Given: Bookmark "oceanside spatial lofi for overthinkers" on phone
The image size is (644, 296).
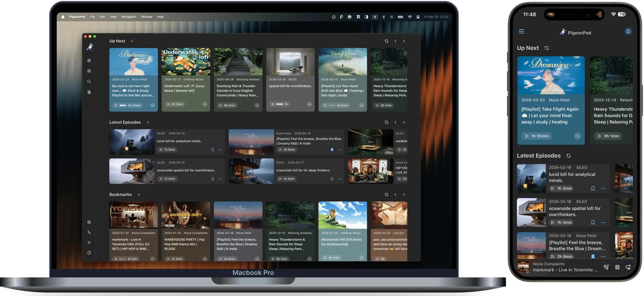Looking at the screenshot, I should (x=593, y=222).
